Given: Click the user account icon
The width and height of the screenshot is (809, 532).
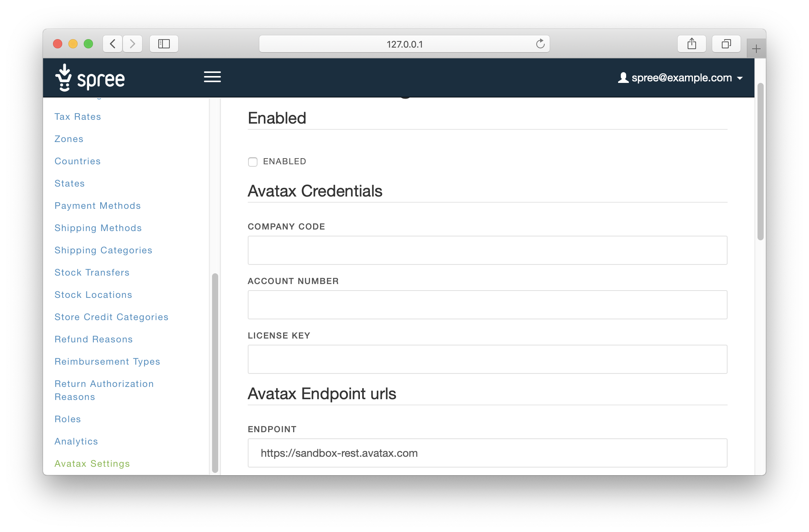Looking at the screenshot, I should (623, 78).
